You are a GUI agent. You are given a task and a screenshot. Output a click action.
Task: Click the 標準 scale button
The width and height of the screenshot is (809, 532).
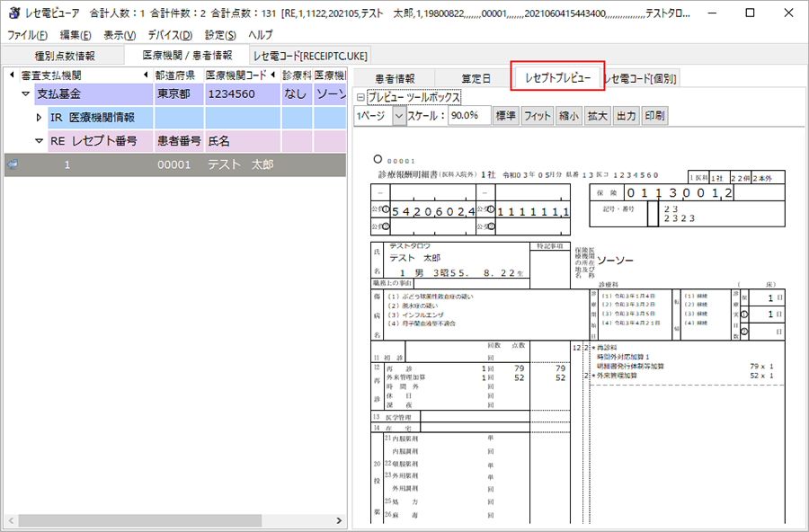coord(506,116)
